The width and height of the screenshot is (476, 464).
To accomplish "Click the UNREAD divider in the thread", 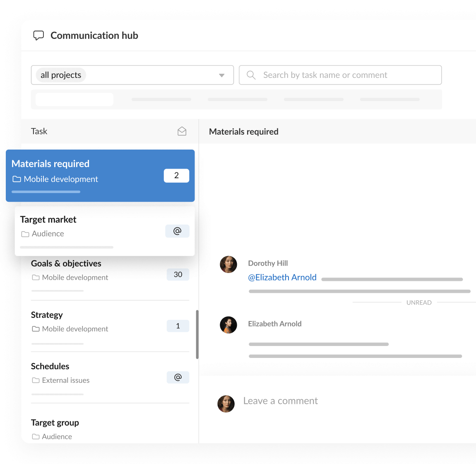I will pos(419,302).
